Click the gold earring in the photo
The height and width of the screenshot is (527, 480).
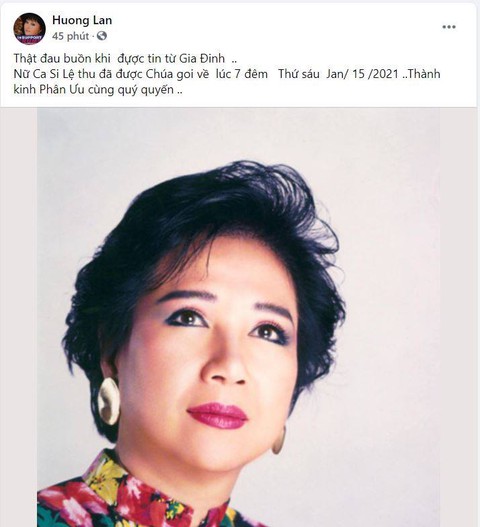point(109,401)
